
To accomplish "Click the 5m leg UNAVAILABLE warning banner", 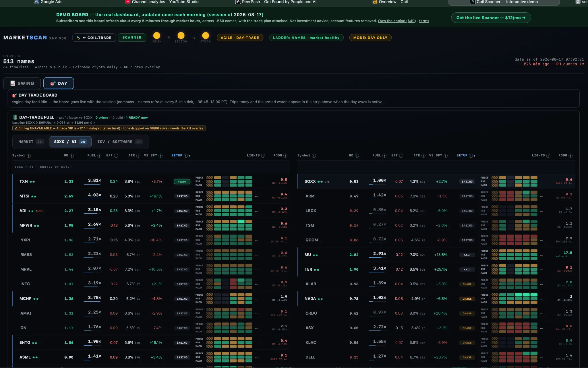I will pyautogui.click(x=109, y=128).
